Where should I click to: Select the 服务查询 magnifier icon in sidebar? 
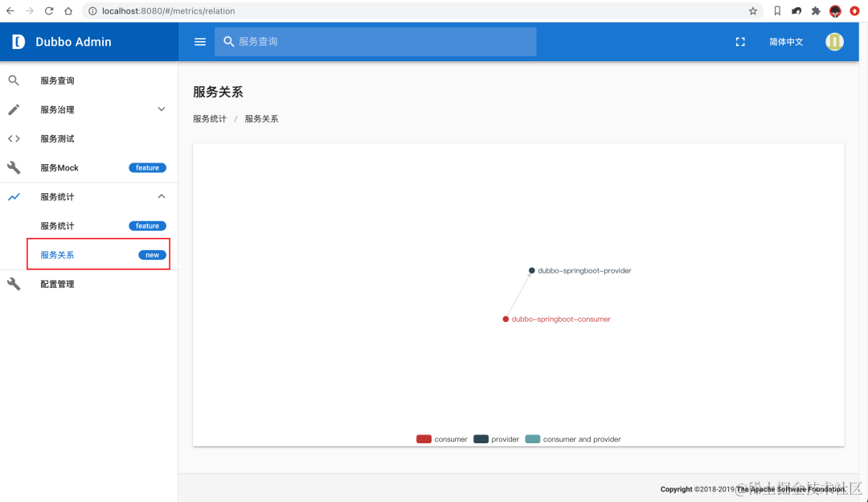click(14, 80)
